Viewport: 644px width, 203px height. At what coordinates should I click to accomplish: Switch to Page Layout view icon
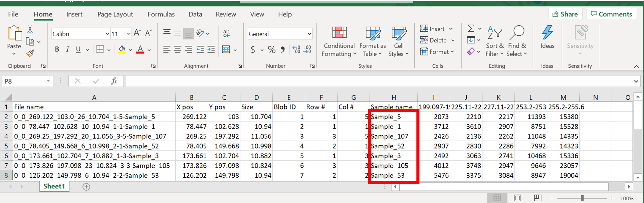tap(517, 198)
